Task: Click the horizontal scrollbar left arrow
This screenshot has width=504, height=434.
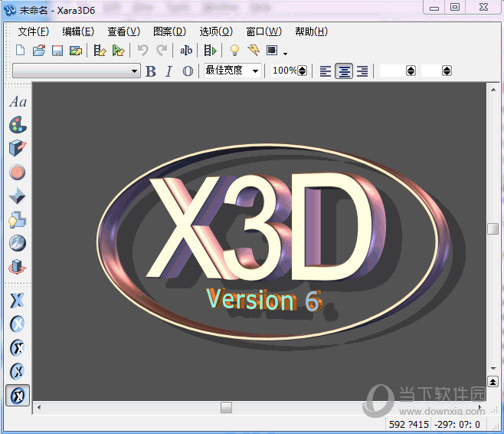Action: (39, 408)
